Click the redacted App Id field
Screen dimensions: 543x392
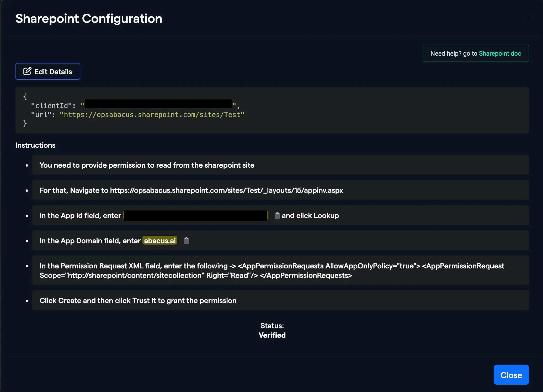(195, 215)
